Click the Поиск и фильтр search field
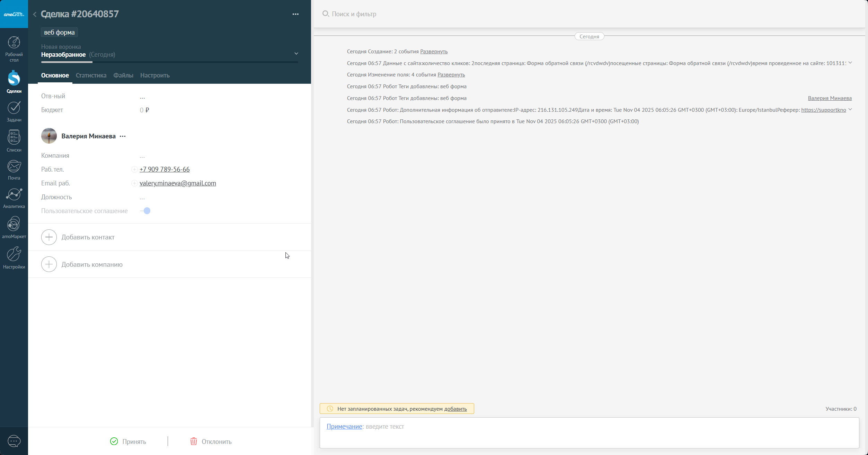Image resolution: width=868 pixels, height=455 pixels. (x=354, y=14)
